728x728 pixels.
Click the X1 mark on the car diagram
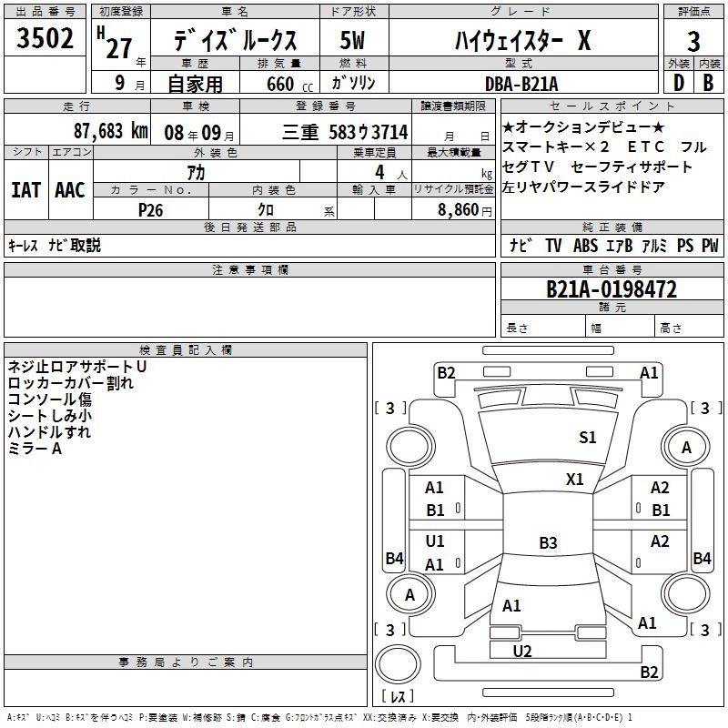coord(575,479)
